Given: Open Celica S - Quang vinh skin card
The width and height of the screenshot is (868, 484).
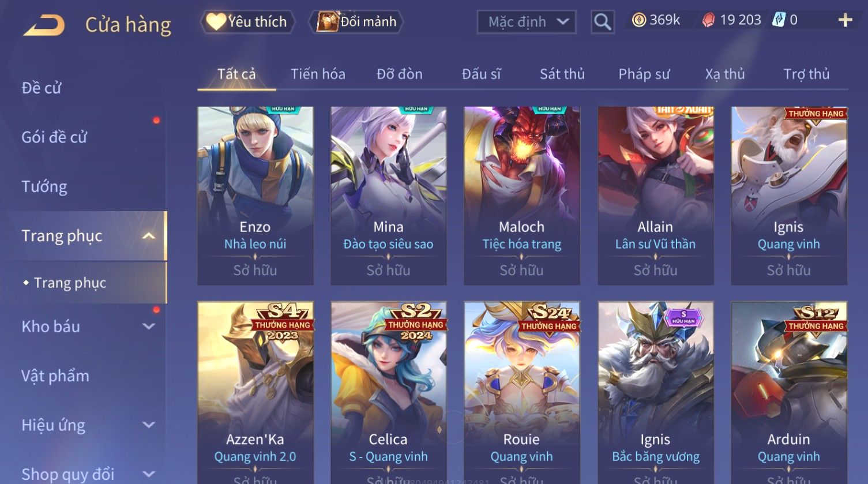Looking at the screenshot, I should click(389, 392).
